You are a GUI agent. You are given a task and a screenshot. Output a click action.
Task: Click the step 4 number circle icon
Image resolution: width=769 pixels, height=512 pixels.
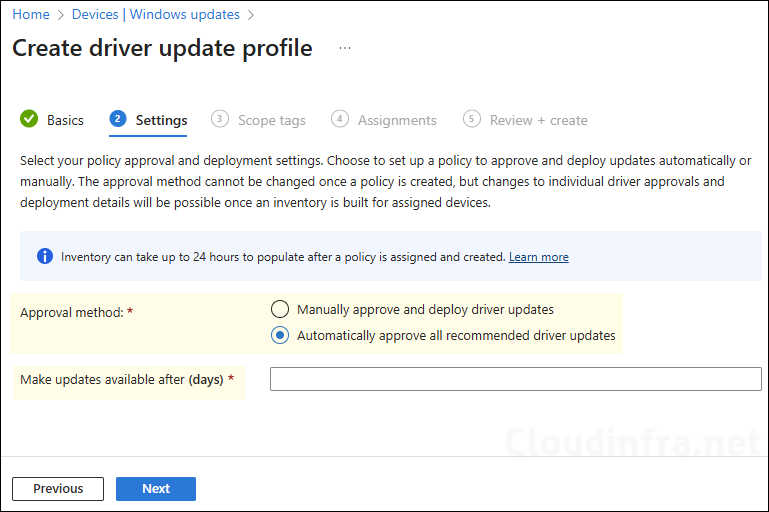[x=340, y=119]
